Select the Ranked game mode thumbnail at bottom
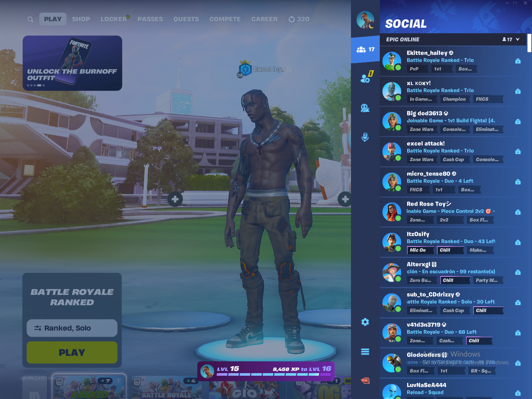Image resolution: width=532 pixels, height=399 pixels. 90,387
